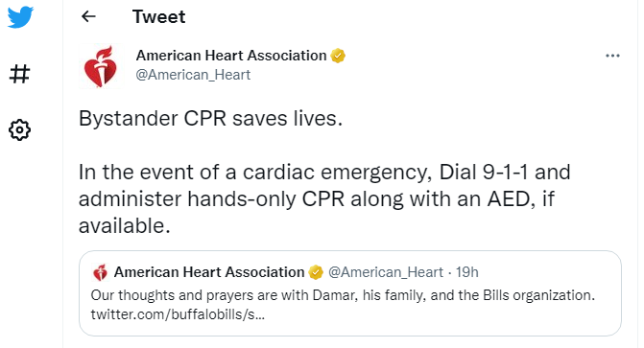The height and width of the screenshot is (348, 644).
Task: Open Explore via the hashtag icon
Action: (20, 74)
